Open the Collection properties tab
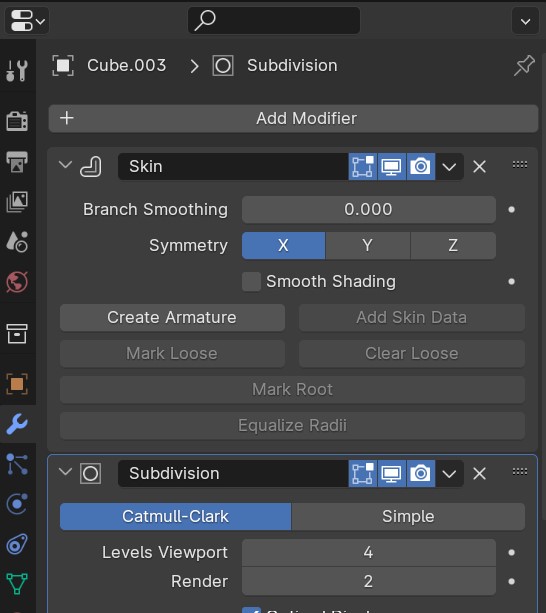546x613 pixels. [x=17, y=333]
